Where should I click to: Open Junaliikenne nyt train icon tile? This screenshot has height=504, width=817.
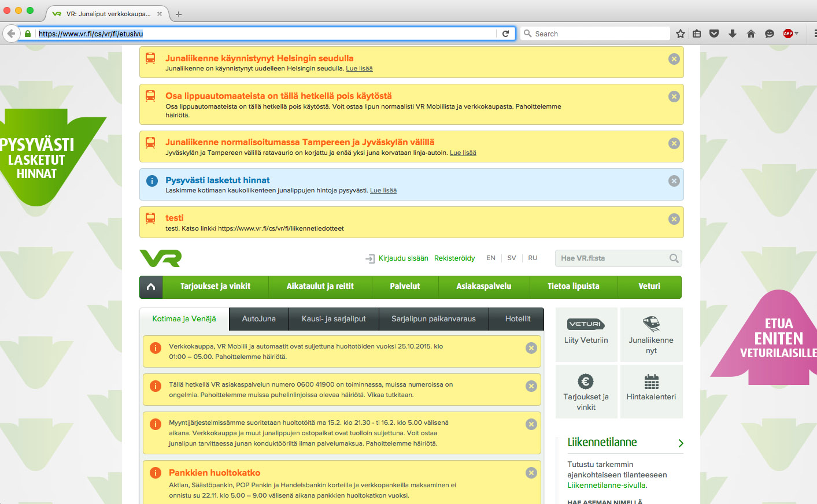(x=651, y=335)
